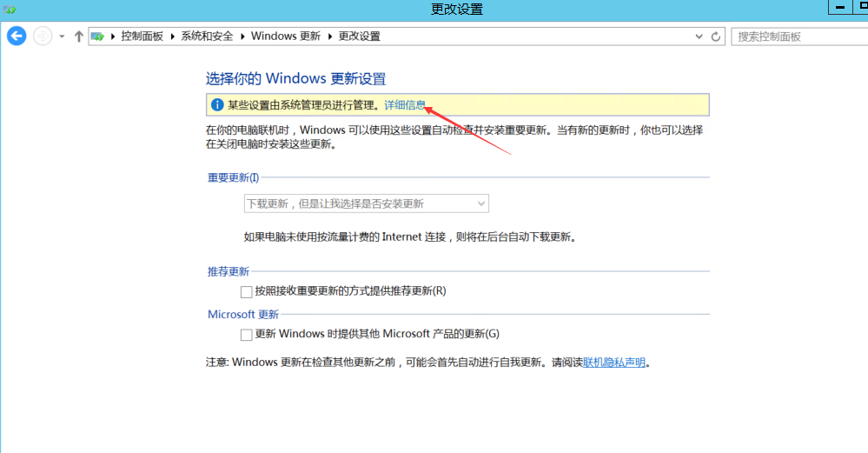Open recent pages dropdown arrow beside Forward
Screen dimensions: 868x453
(62, 37)
